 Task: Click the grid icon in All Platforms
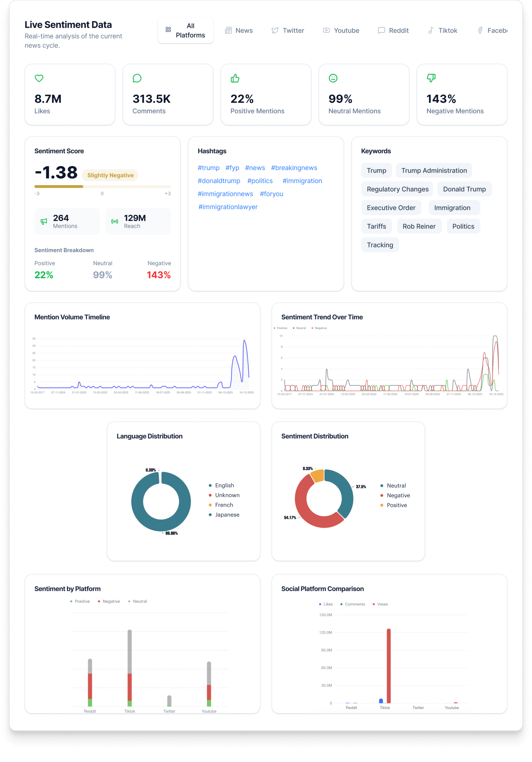pyautogui.click(x=168, y=30)
